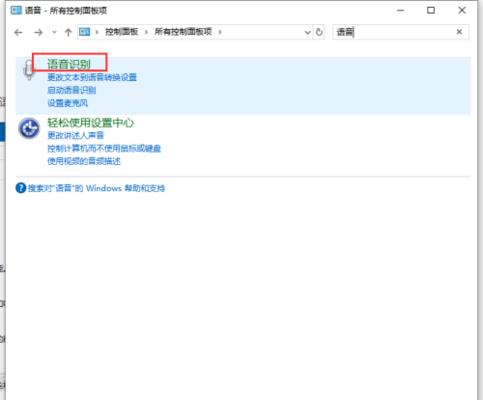Refresh the current Control Panel view

coord(319,32)
